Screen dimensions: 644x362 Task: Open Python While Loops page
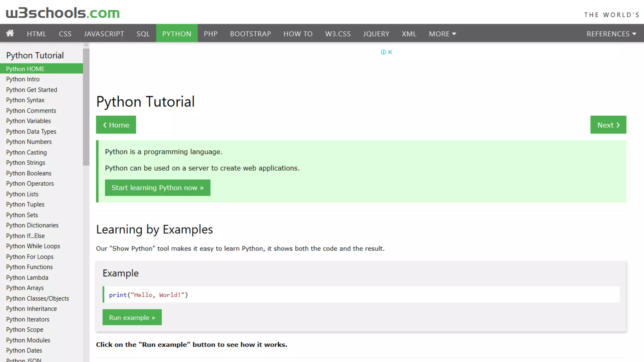pos(42,246)
